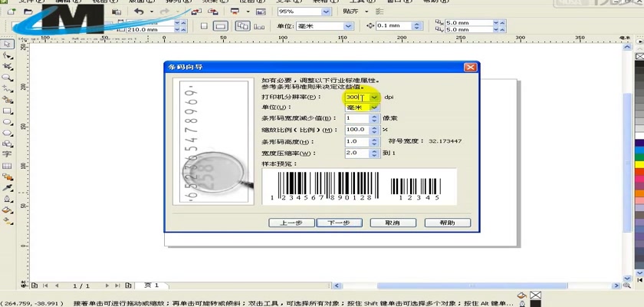The height and width of the screenshot is (307, 644).
Task: Select the Text tool (字)
Action: (x=8, y=154)
